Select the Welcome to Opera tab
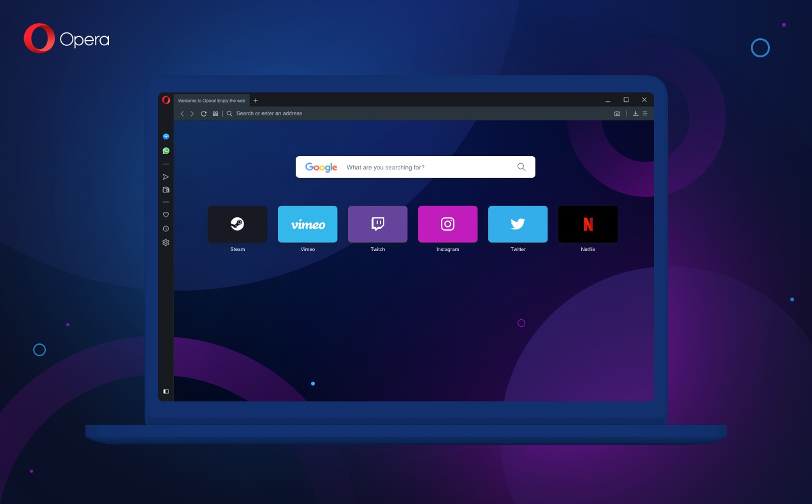This screenshot has width=812, height=504. tap(212, 101)
